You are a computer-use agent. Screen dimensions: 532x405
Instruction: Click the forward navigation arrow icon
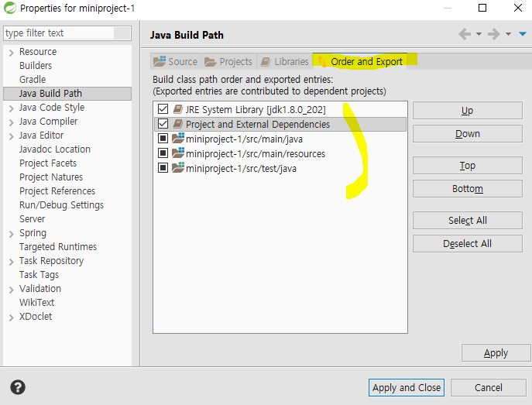click(x=493, y=34)
